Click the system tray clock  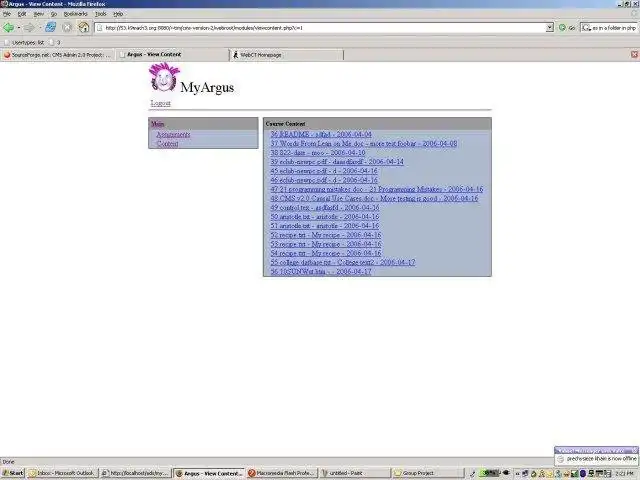[624, 473]
